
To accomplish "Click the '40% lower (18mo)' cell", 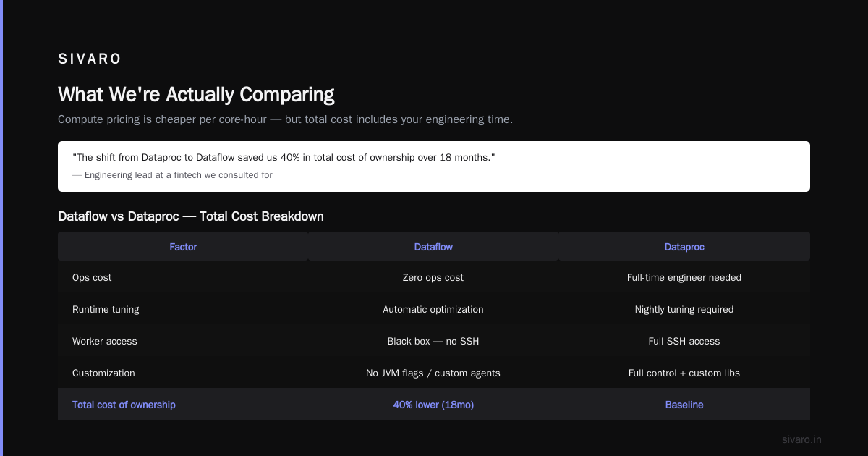I will point(433,405).
